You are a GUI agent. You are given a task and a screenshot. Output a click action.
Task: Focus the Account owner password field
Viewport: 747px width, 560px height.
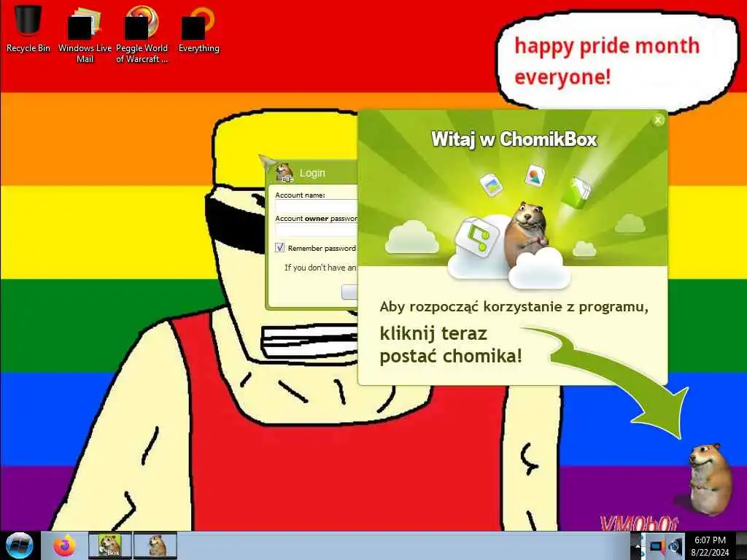317,230
